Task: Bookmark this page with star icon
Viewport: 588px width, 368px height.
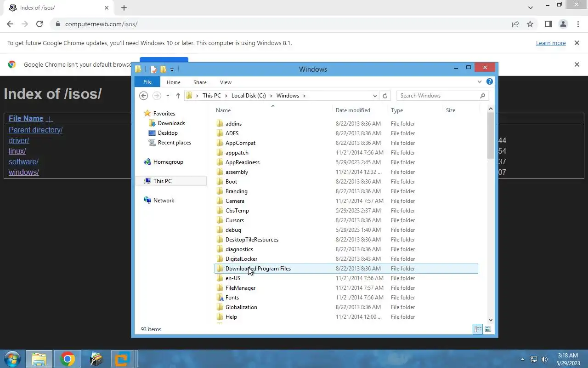Action: click(x=530, y=24)
